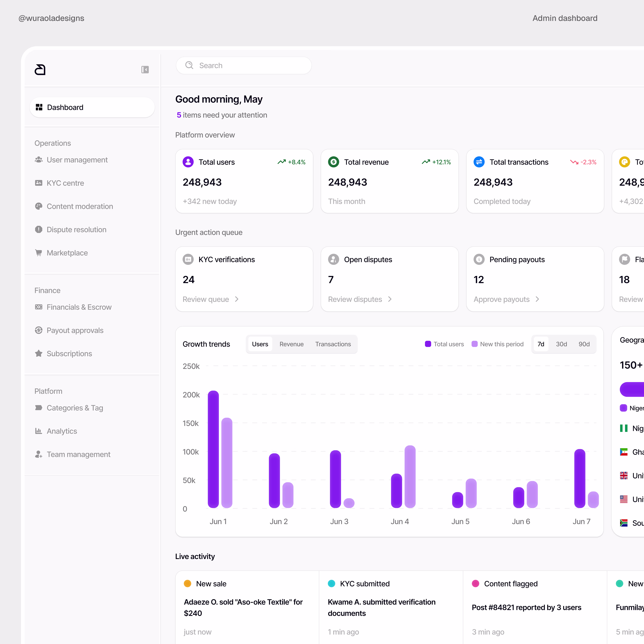Viewport: 644px width, 644px height.
Task: Click the Content flagged pink status dot
Action: click(476, 584)
